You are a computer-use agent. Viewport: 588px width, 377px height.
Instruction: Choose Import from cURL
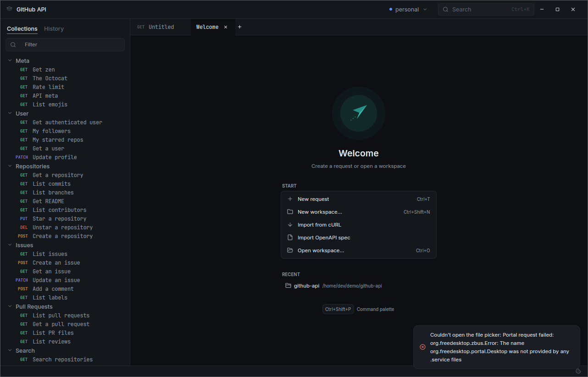click(359, 225)
